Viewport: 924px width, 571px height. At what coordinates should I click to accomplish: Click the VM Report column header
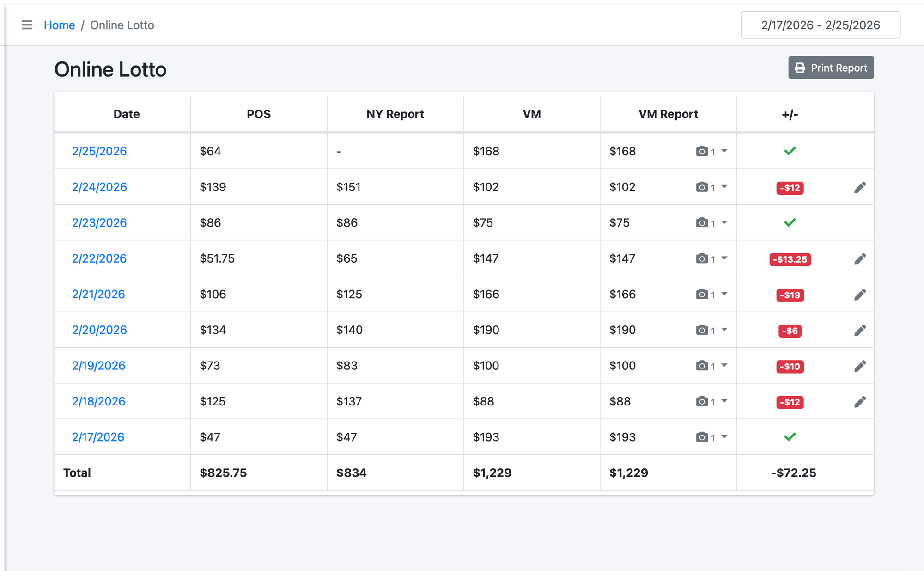[668, 114]
